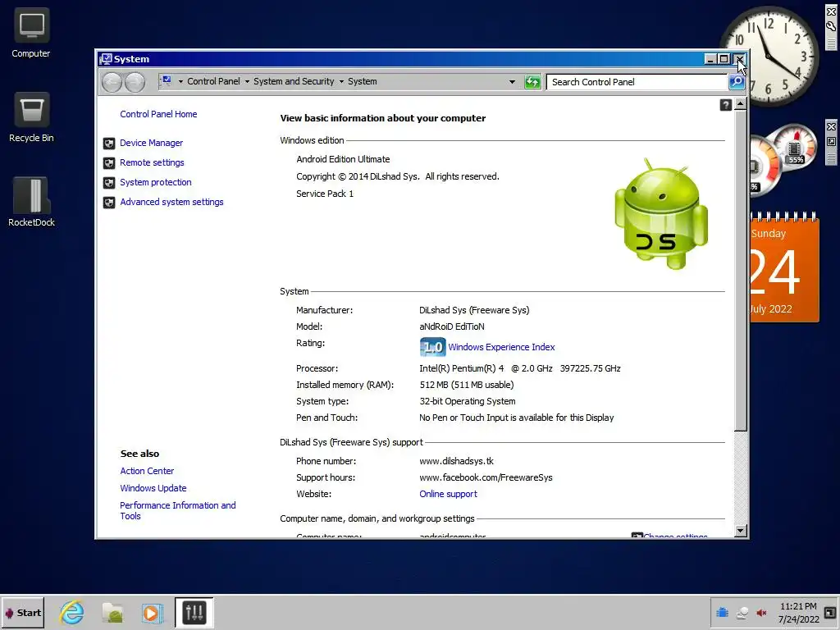Click the orange calendar gadget showing 24
The width and height of the screenshot is (840, 630).
point(783,267)
